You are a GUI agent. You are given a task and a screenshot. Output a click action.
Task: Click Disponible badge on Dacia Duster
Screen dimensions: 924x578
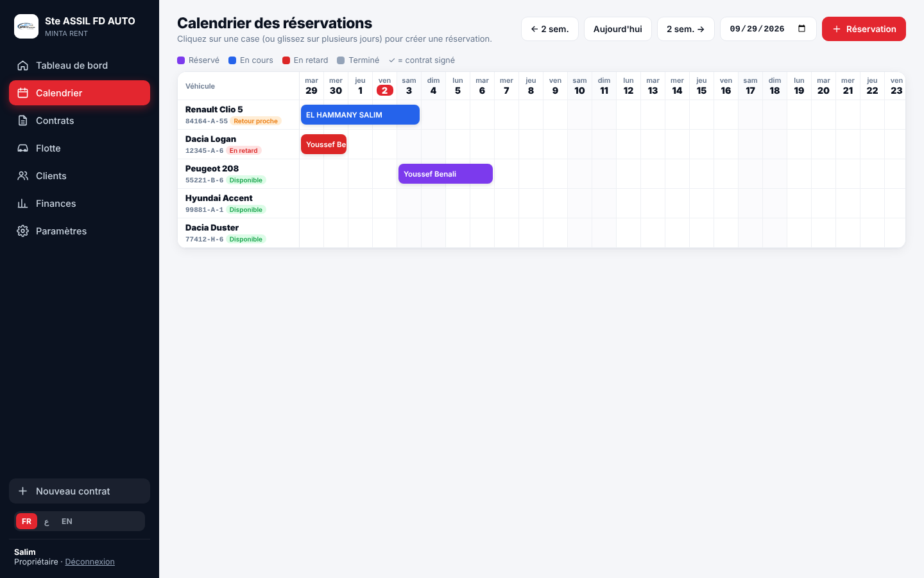tap(246, 240)
